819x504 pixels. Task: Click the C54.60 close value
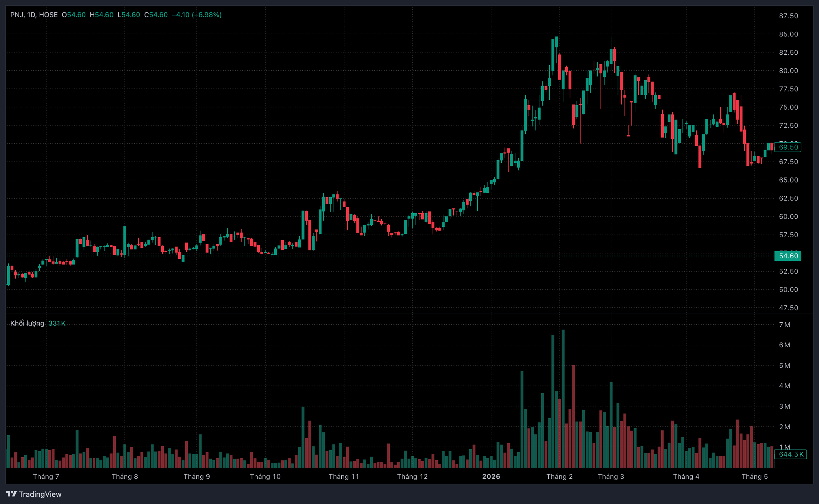pos(156,15)
